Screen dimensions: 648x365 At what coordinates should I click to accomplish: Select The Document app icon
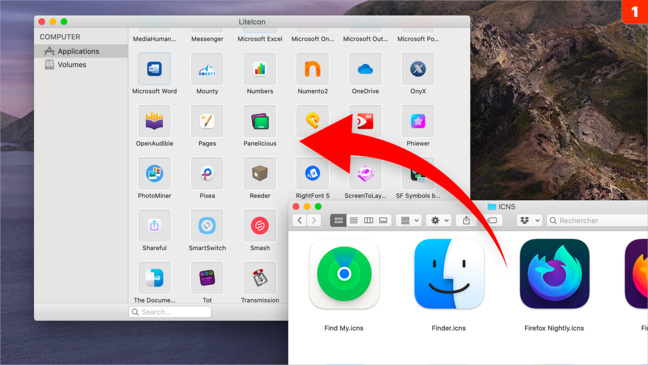click(x=154, y=278)
